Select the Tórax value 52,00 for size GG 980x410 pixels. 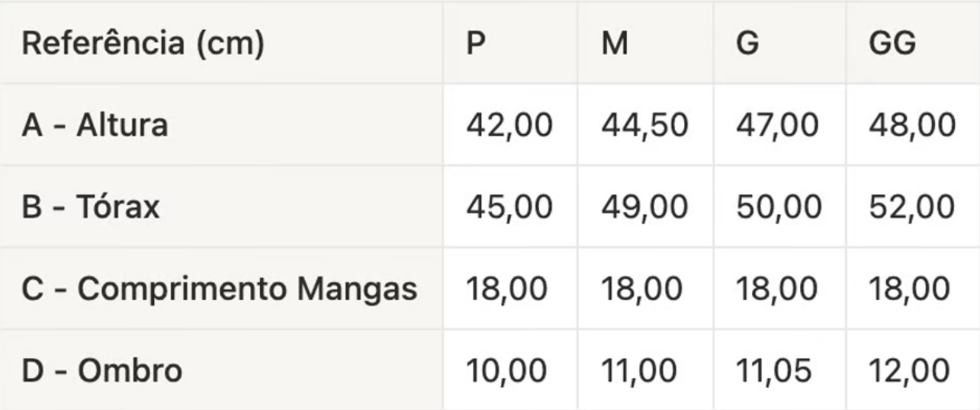click(x=911, y=207)
